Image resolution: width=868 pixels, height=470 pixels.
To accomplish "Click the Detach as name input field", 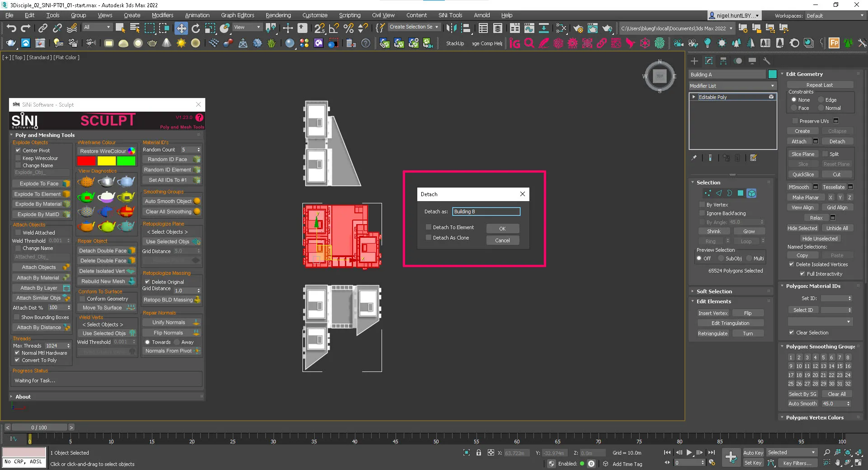I will pos(486,211).
